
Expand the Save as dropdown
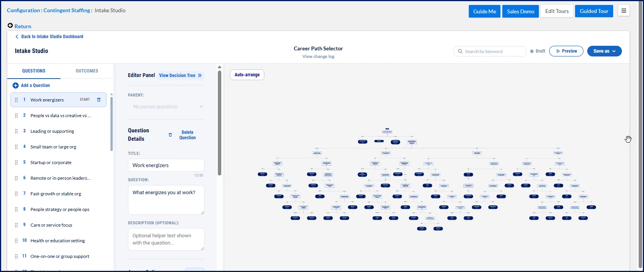[604, 51]
